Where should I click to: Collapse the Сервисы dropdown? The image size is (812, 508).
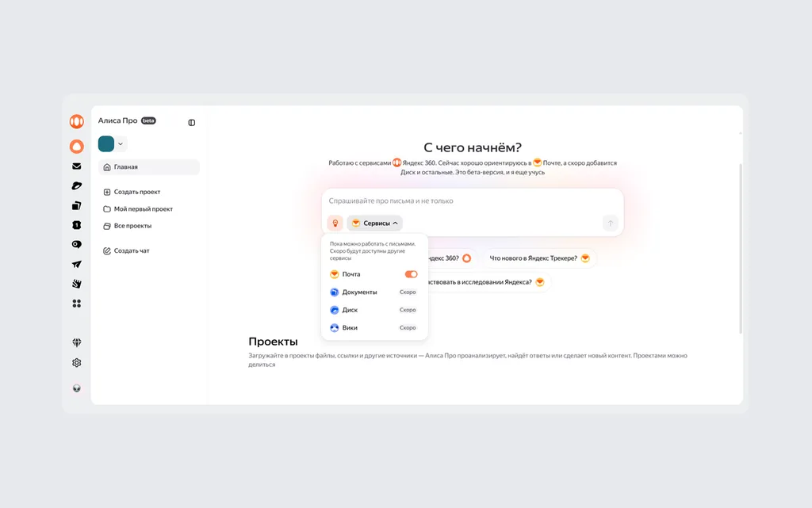coord(374,223)
